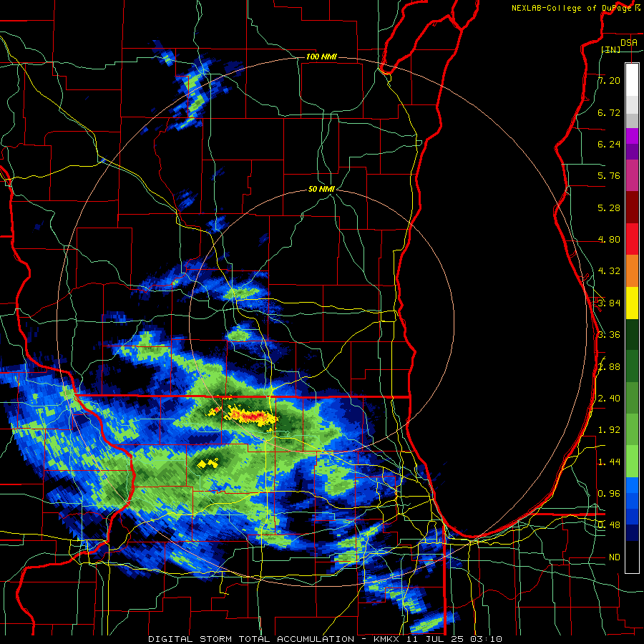
Task: Click the navy blue legend block above ND
Action: 632,533
